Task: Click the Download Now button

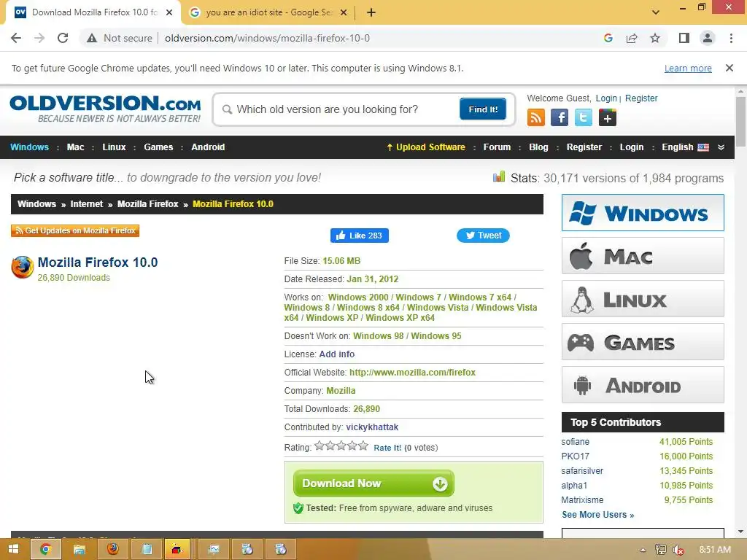Action: 373,483
